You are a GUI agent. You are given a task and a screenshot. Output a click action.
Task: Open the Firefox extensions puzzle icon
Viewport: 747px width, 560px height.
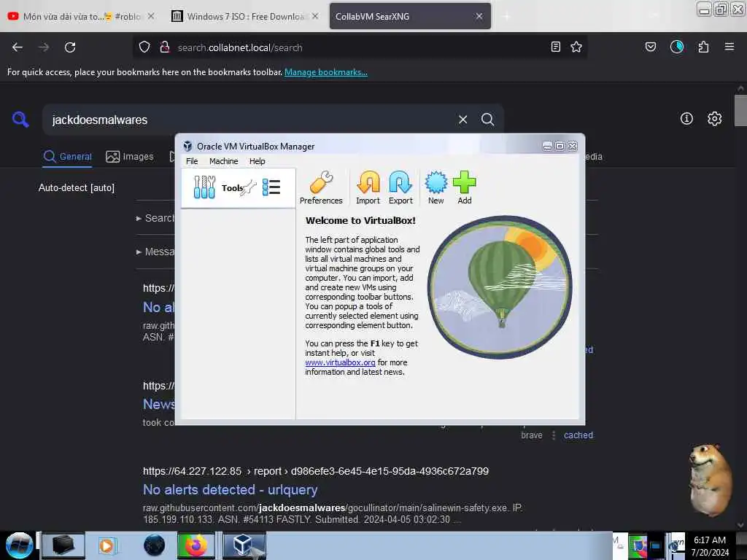coord(704,47)
